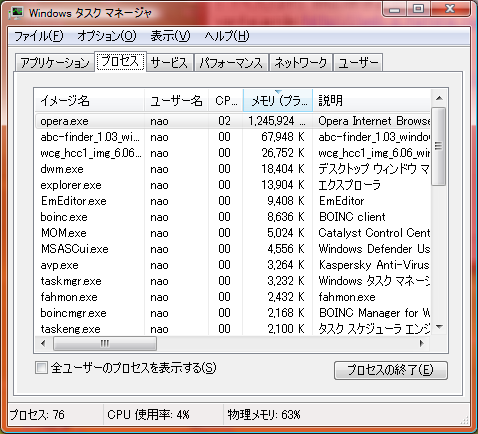Image resolution: width=478 pixels, height=434 pixels.
Task: Click the horizontal scrollbar left arrow
Action: (43, 343)
